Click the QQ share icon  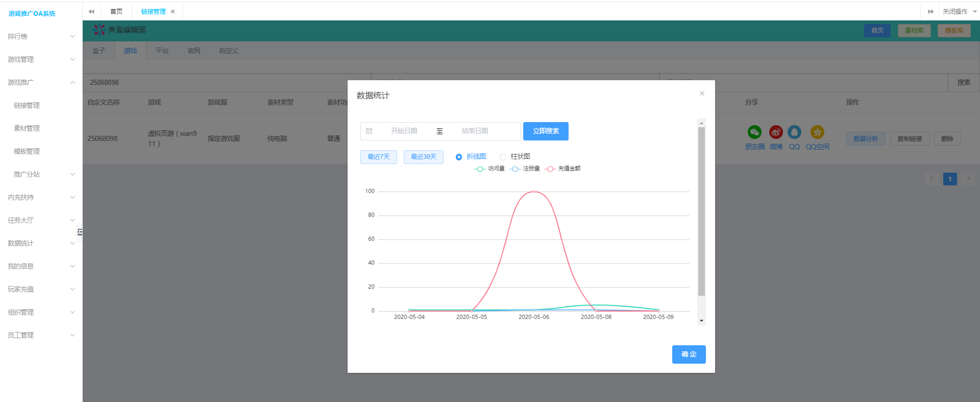(x=794, y=132)
